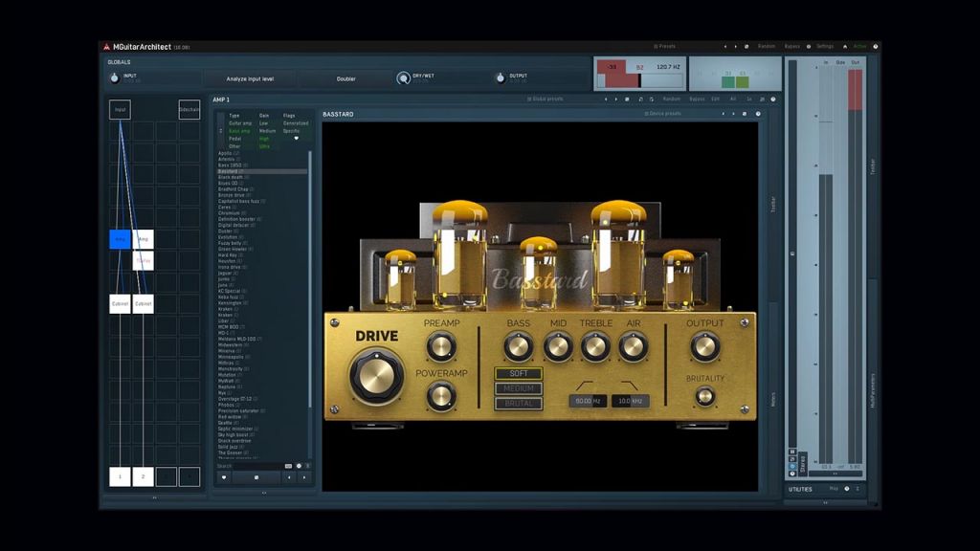Screen dimensions: 980x551
Task: Select the second Cabinet block in grid
Action: (144, 303)
